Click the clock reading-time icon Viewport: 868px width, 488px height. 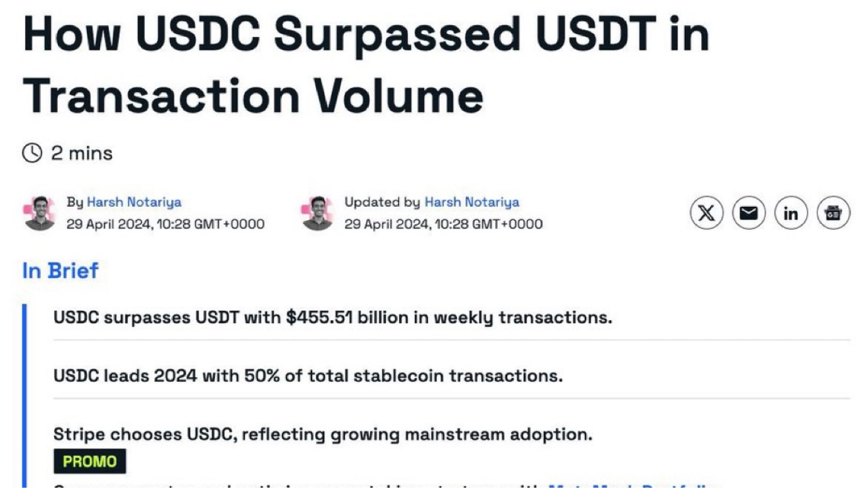(x=32, y=153)
